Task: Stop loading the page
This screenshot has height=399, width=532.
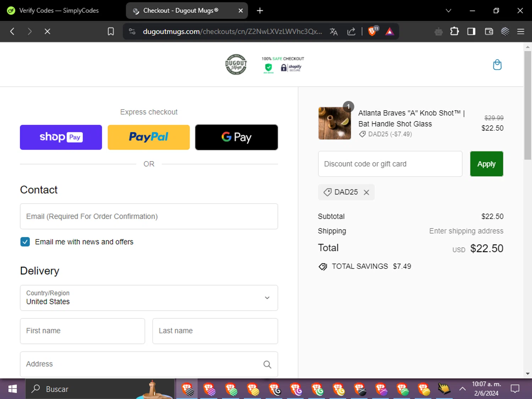Action: (x=47, y=32)
